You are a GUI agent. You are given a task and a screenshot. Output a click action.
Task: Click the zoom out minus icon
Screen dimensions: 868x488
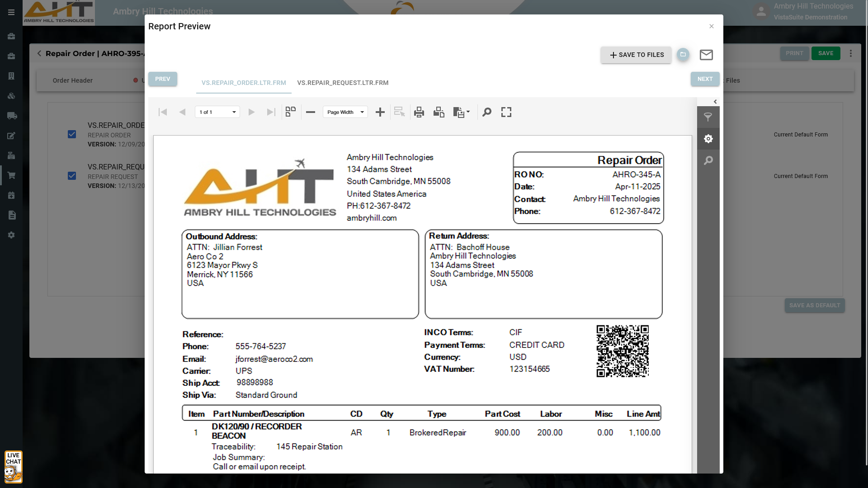point(311,112)
